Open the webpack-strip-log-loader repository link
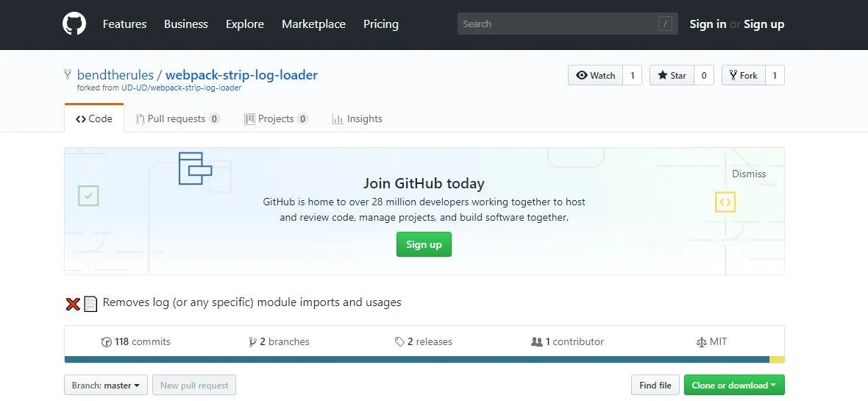The width and height of the screenshot is (868, 401). [x=241, y=75]
